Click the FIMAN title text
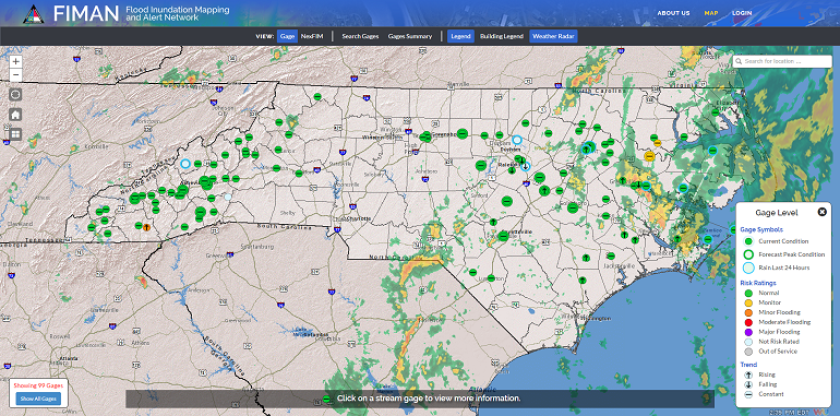This screenshot has height=416, width=840. pyautogui.click(x=86, y=14)
